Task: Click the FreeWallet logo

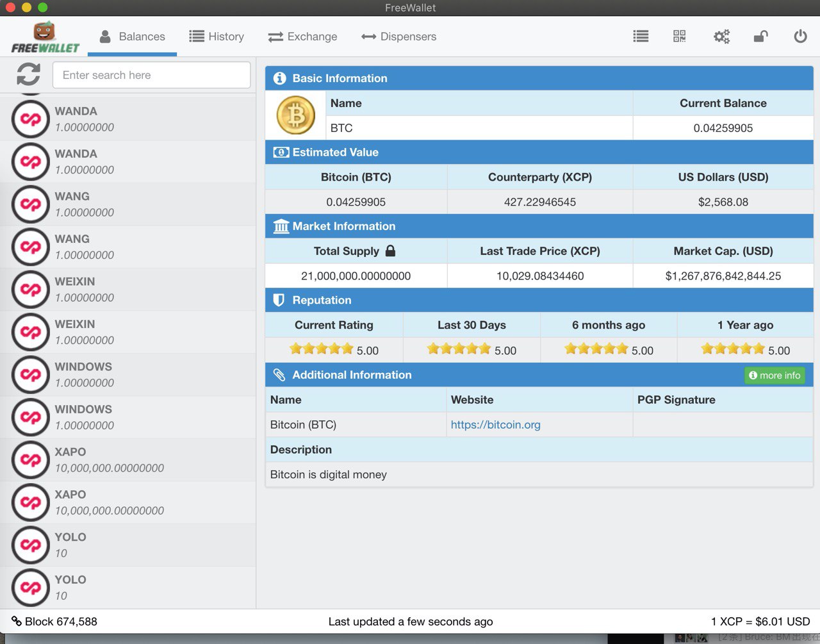Action: tap(45, 37)
